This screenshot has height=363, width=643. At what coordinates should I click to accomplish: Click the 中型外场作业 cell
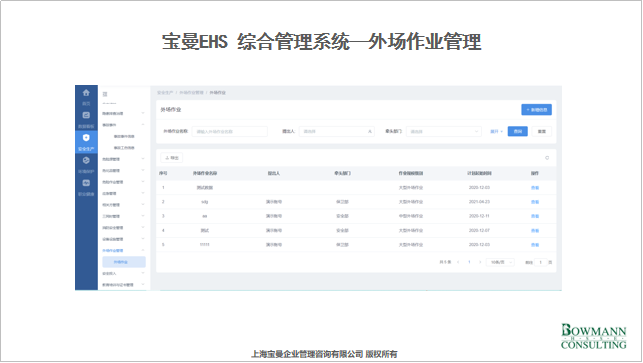pyautogui.click(x=411, y=216)
